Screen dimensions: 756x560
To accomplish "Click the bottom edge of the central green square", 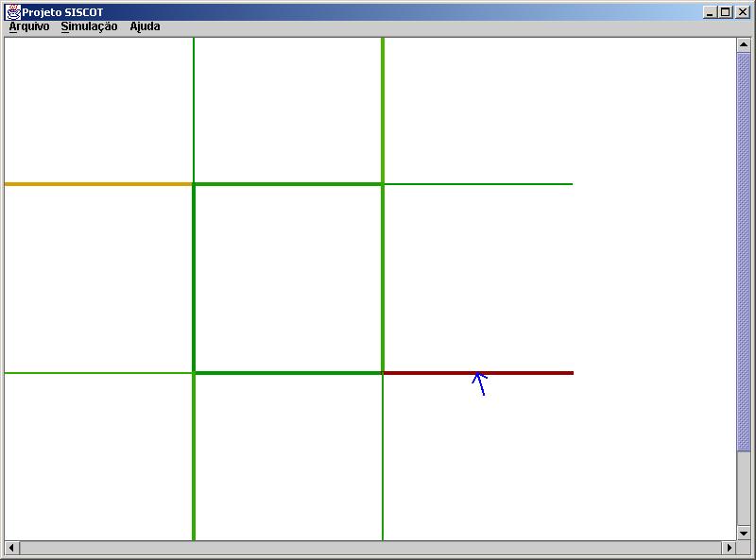I will pos(288,373).
